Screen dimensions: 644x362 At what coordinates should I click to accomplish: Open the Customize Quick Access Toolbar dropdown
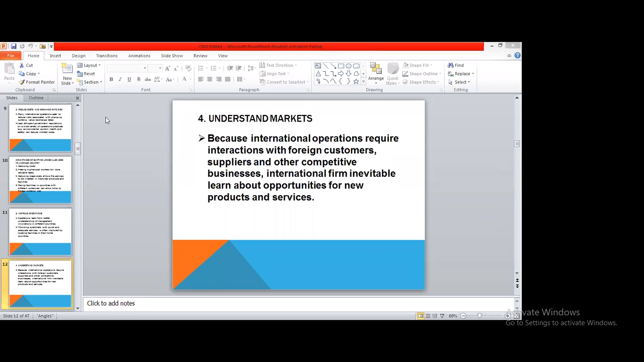(51, 46)
